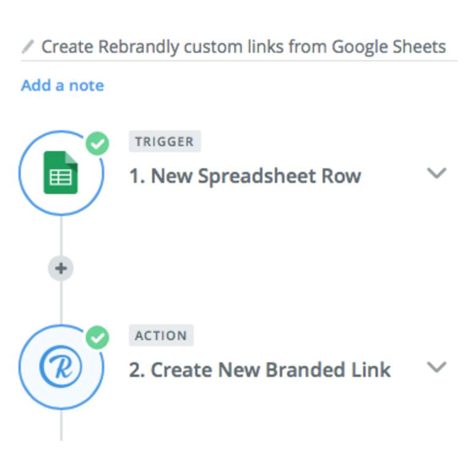Select the Rebrandly action step icon
The image size is (476, 458).
point(61,367)
